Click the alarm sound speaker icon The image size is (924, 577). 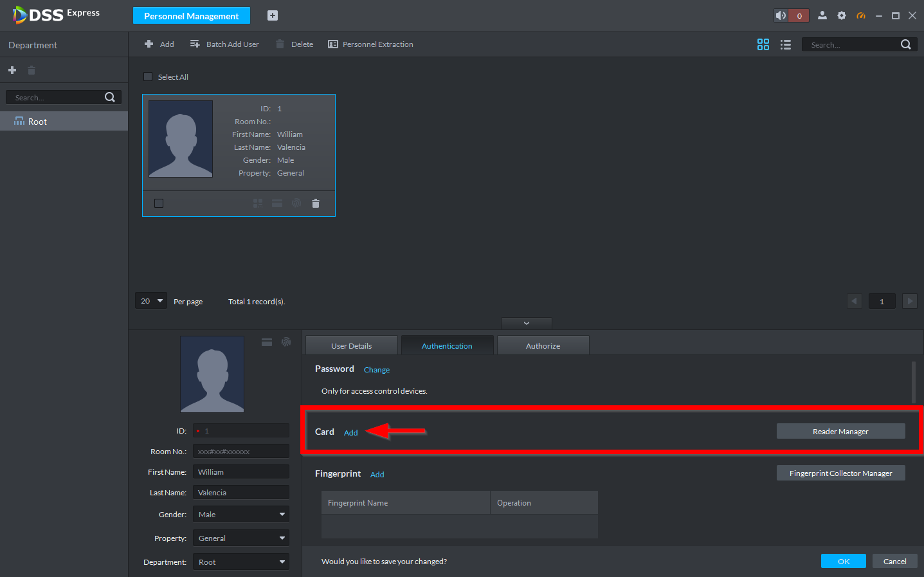(781, 15)
